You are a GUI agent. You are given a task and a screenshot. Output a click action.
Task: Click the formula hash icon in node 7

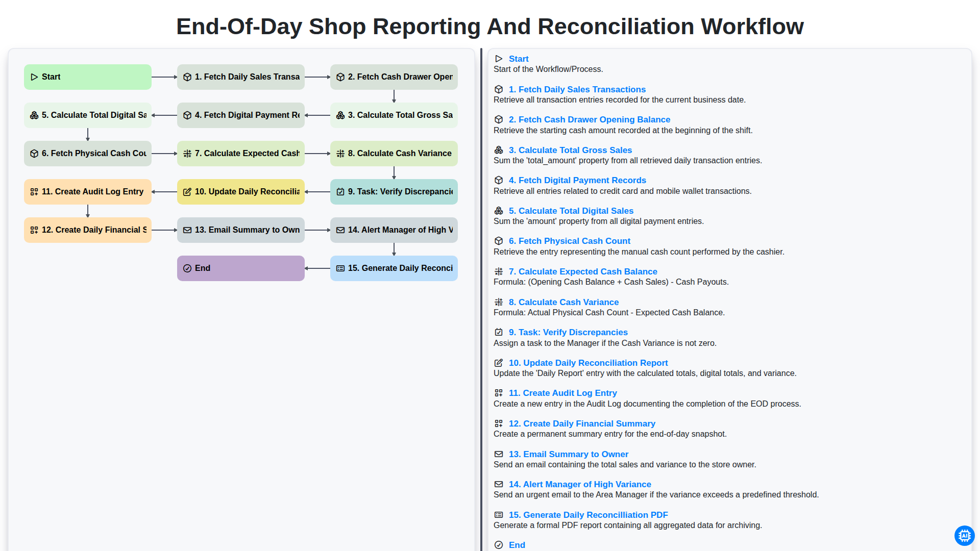[x=187, y=154]
